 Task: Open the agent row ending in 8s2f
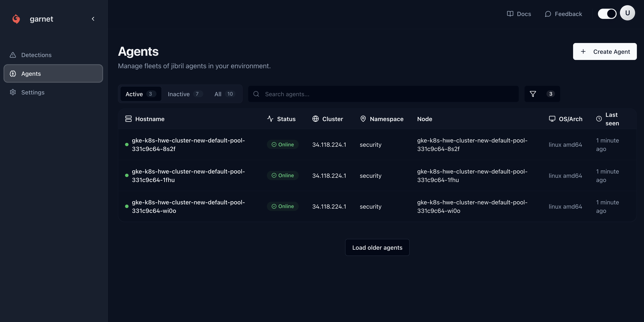[x=188, y=145]
